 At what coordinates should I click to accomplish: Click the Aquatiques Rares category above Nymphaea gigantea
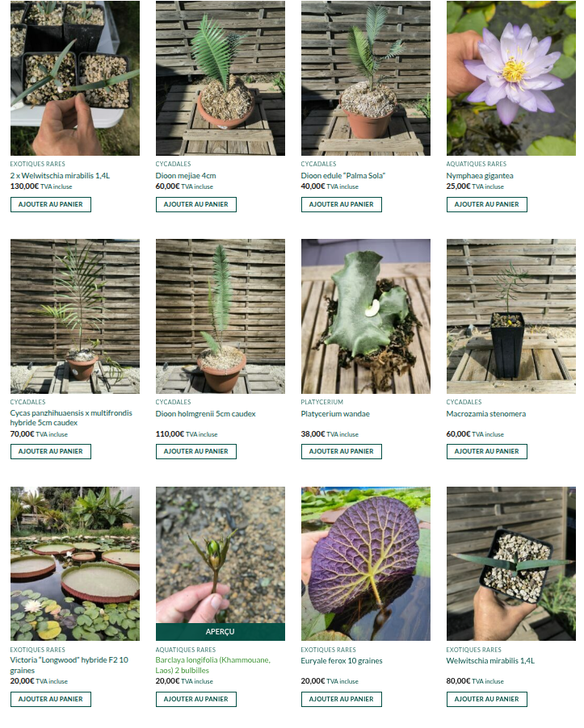coord(477,164)
